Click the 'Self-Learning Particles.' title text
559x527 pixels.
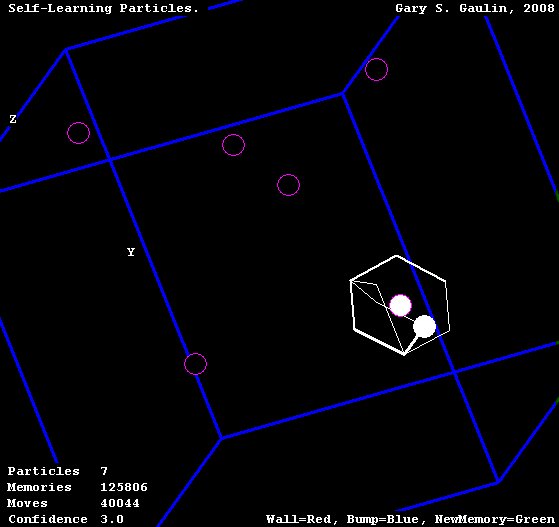click(103, 8)
